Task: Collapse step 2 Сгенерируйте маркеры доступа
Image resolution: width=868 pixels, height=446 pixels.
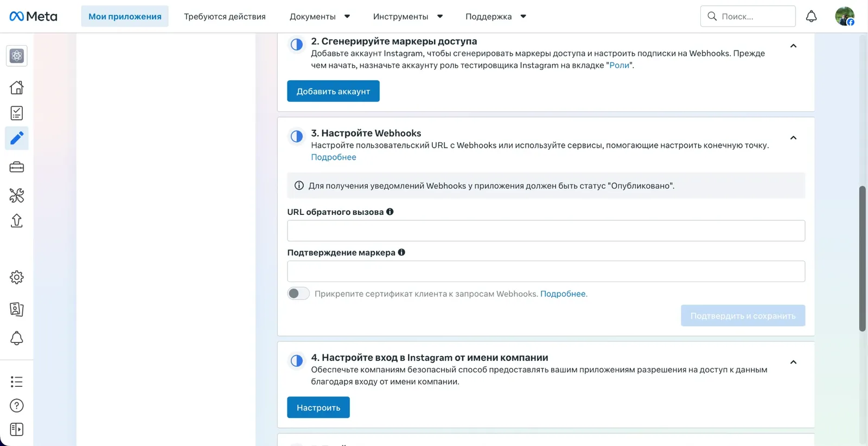Action: coord(793,46)
